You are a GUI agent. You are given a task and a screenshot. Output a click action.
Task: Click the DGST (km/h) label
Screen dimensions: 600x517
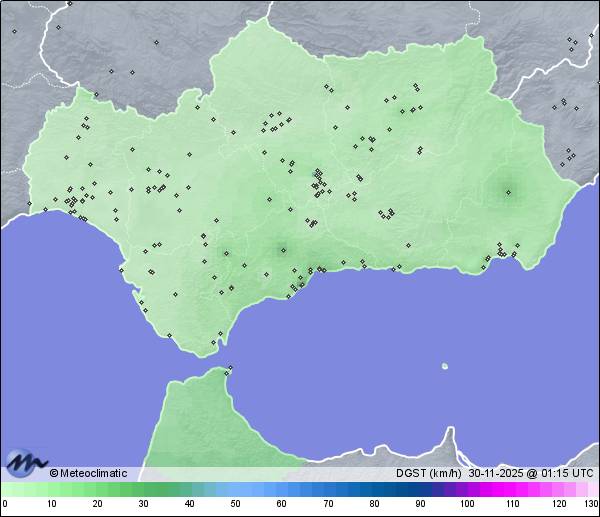pyautogui.click(x=429, y=473)
